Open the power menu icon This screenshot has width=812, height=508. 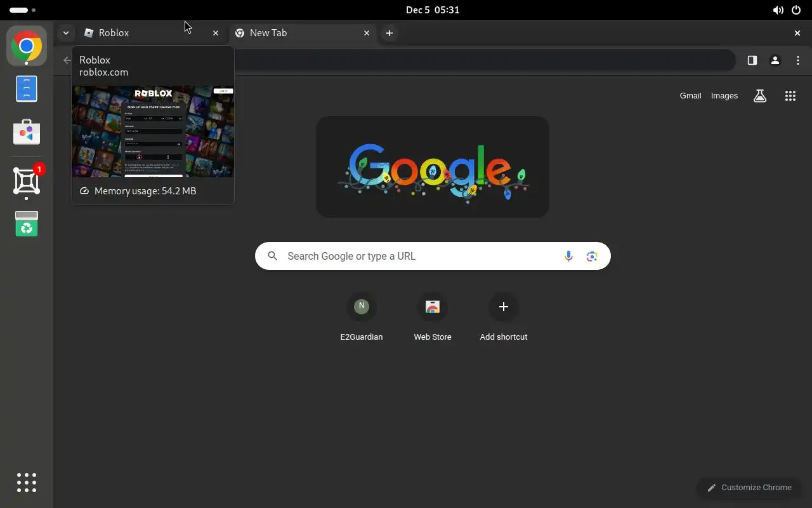(x=796, y=10)
